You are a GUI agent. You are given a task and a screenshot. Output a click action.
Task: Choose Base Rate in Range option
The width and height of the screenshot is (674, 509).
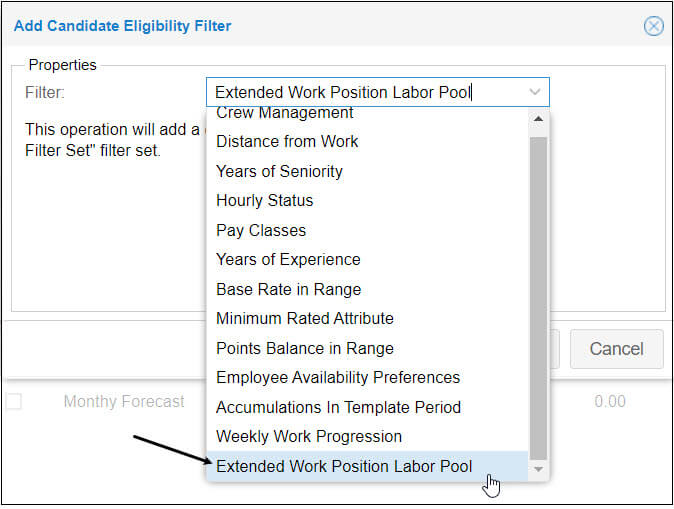click(288, 289)
